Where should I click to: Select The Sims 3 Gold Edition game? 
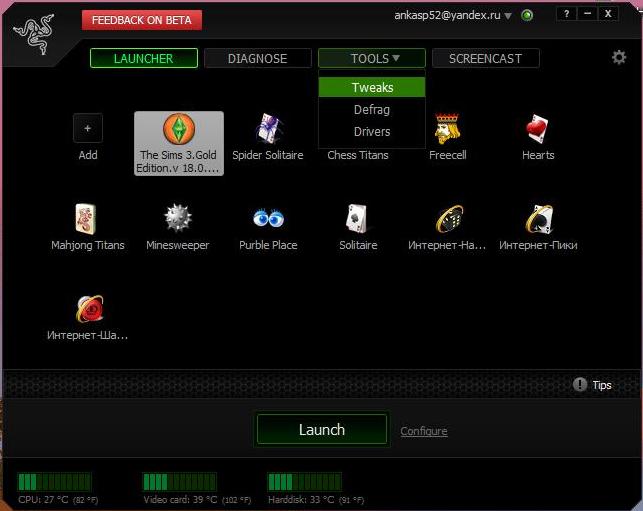tap(179, 143)
